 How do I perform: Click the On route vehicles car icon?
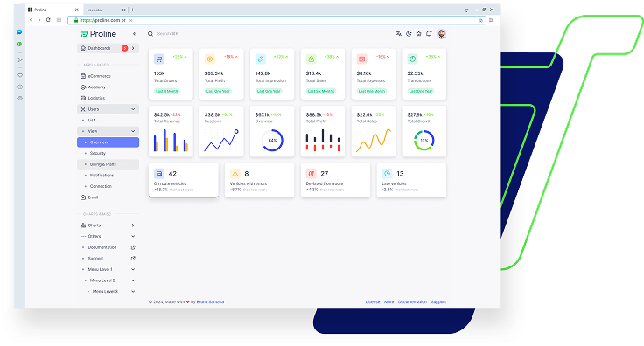tap(159, 173)
